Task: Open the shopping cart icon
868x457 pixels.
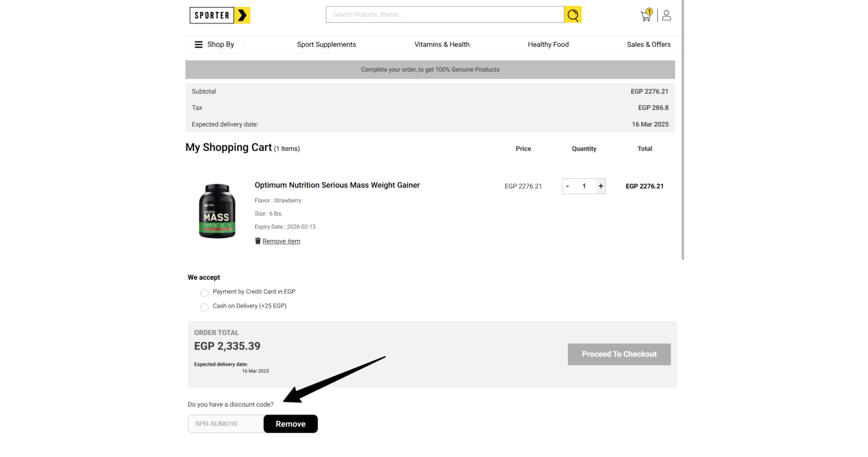Action: coord(646,15)
